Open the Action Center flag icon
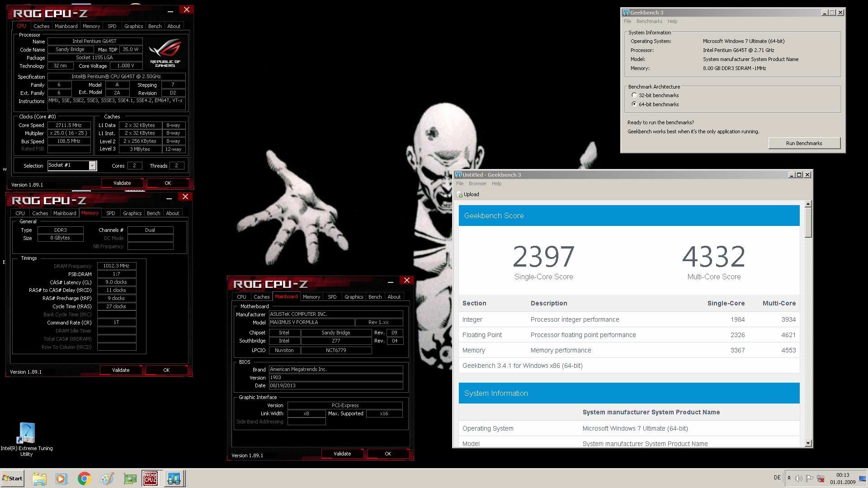The width and height of the screenshot is (868, 488). click(x=810, y=478)
